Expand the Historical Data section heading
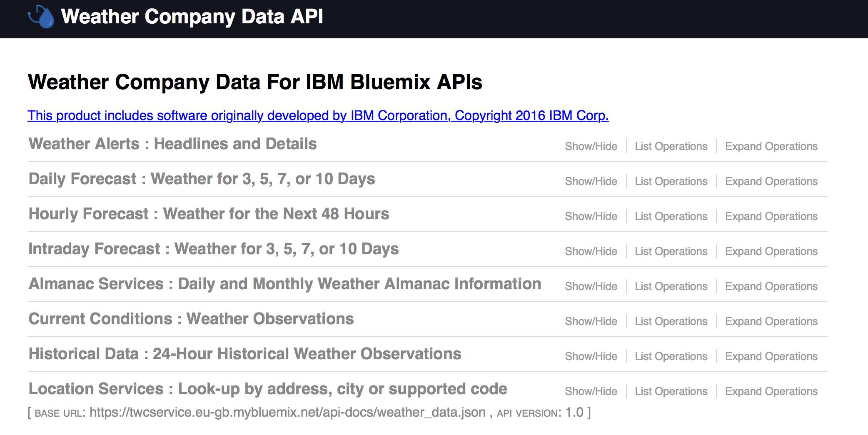The image size is (868, 435). 245,354
